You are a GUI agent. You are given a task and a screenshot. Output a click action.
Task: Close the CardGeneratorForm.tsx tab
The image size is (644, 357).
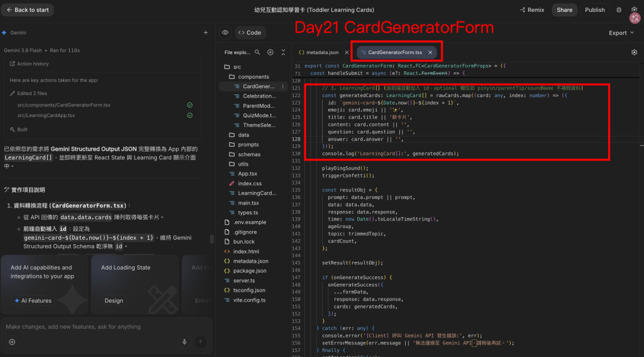(x=430, y=52)
